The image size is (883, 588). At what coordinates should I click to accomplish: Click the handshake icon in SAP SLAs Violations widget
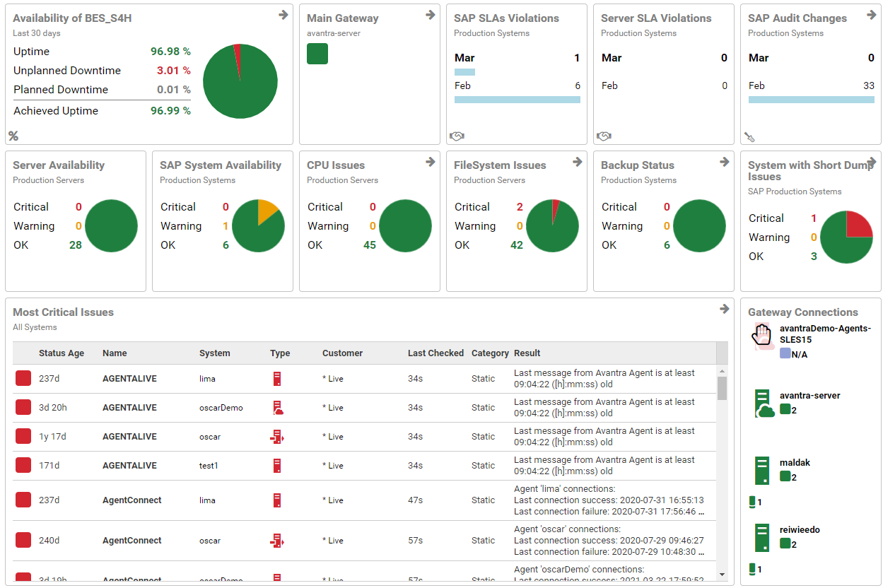[456, 136]
